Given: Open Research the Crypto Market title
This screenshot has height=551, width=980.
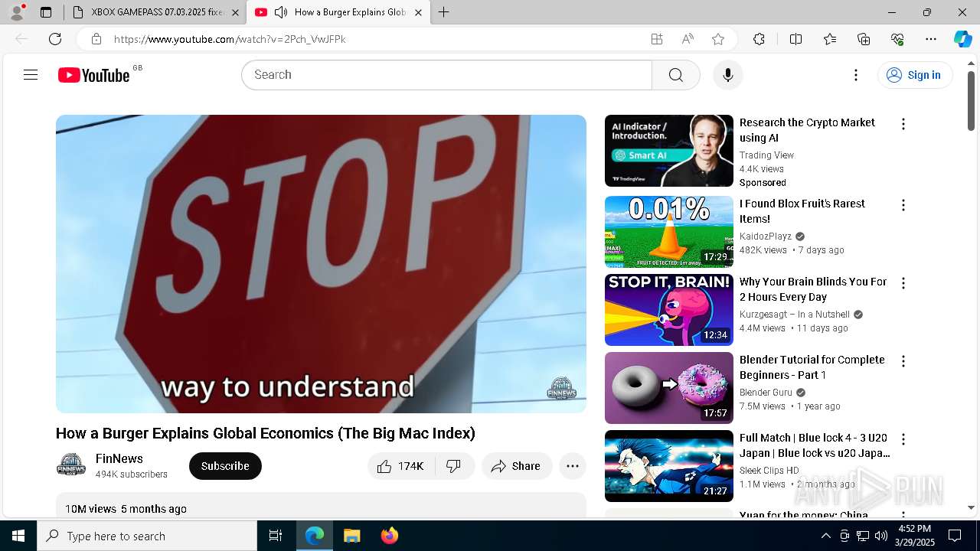Looking at the screenshot, I should (807, 130).
